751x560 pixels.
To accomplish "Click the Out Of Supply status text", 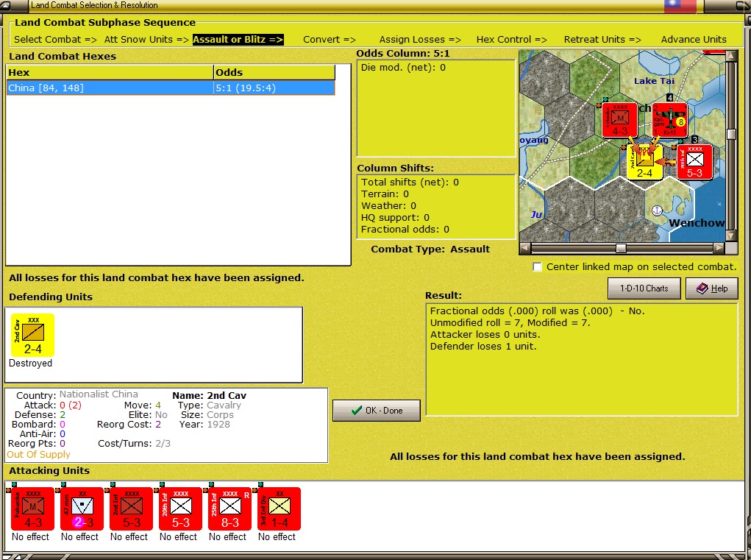I will 38,455.
